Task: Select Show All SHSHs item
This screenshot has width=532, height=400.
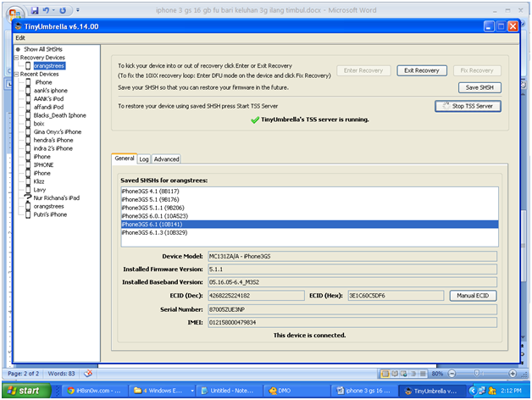Action: (x=43, y=49)
